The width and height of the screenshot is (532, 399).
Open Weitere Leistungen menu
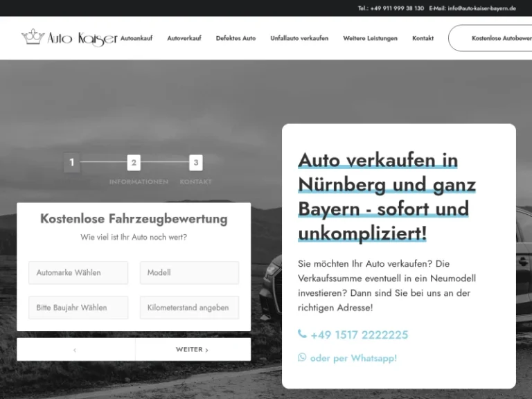point(370,38)
